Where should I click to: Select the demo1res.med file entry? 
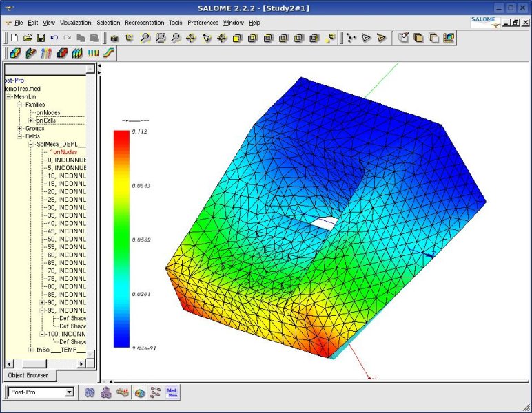coord(22,89)
